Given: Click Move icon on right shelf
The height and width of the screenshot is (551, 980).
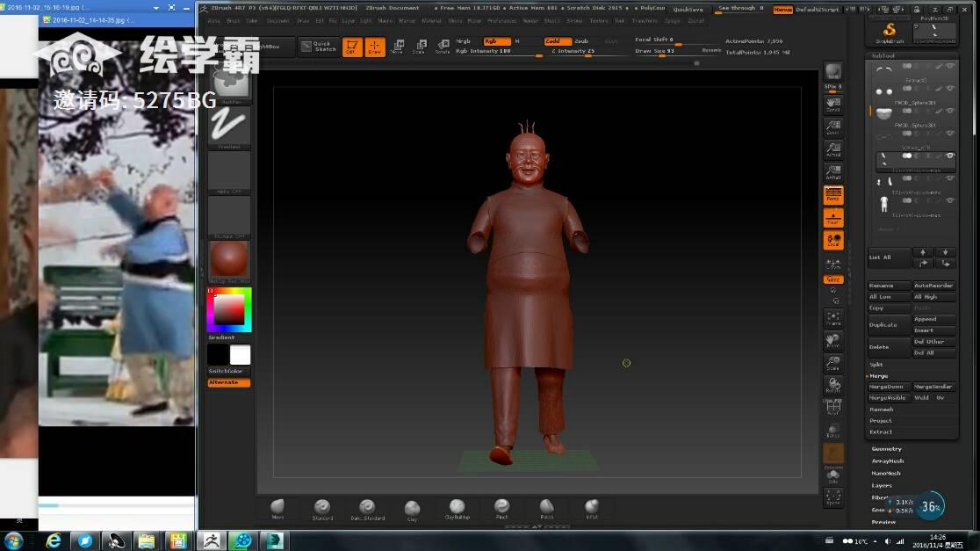Looking at the screenshot, I should 833,341.
